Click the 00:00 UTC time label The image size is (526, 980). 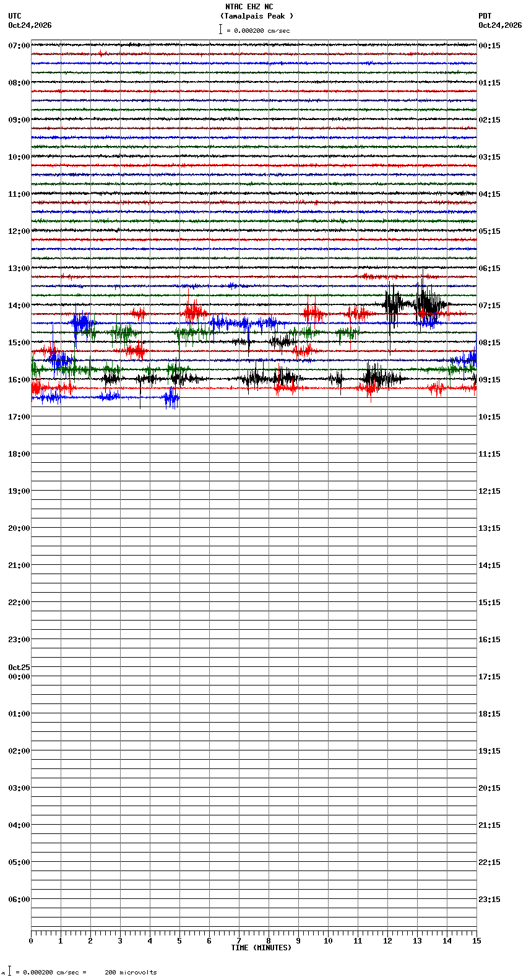19,677
